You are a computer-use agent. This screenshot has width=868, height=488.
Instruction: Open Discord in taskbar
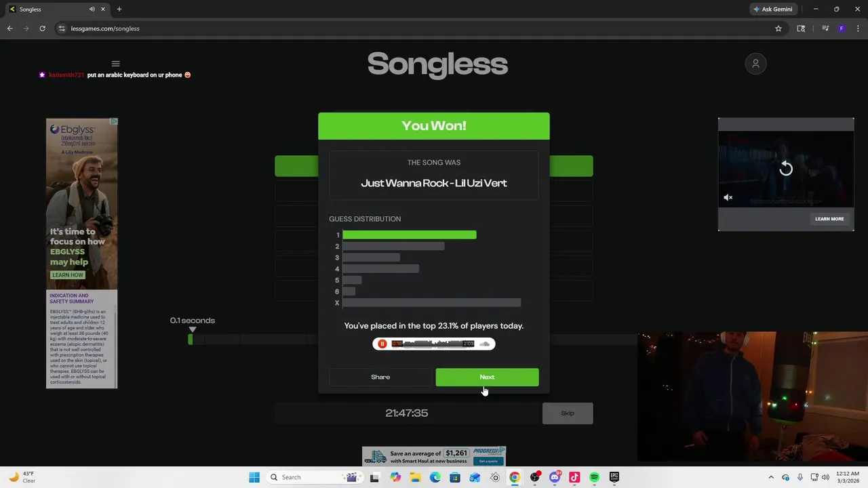555,477
